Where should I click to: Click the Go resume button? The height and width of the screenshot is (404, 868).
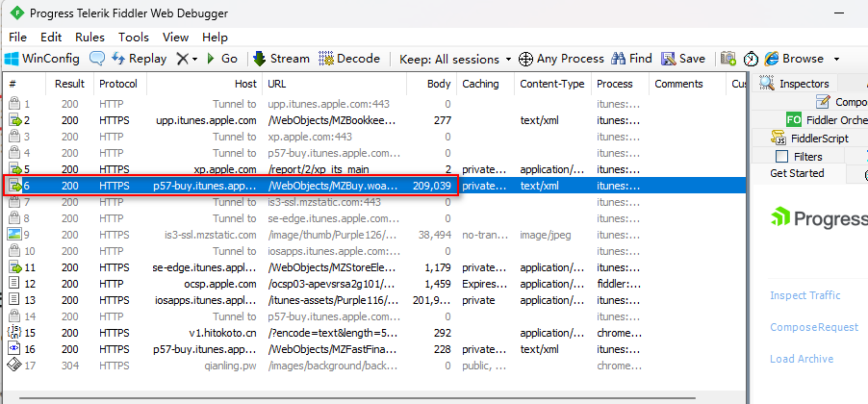click(x=222, y=59)
